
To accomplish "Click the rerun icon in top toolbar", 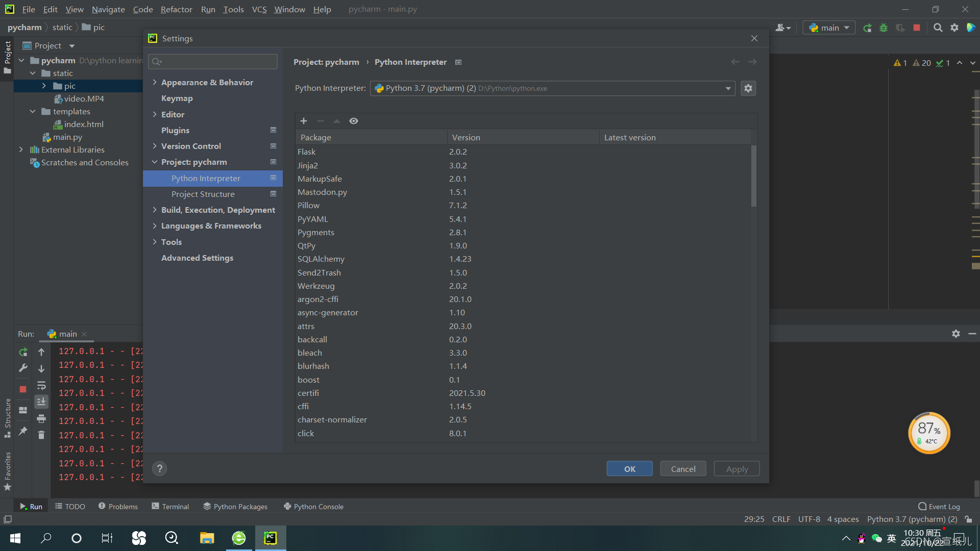I will [867, 28].
